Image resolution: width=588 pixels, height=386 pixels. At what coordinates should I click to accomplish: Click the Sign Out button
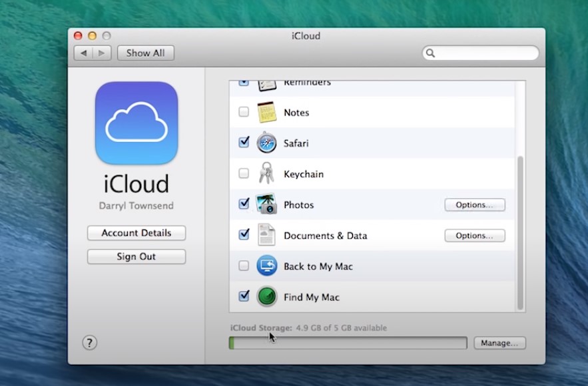tap(137, 257)
